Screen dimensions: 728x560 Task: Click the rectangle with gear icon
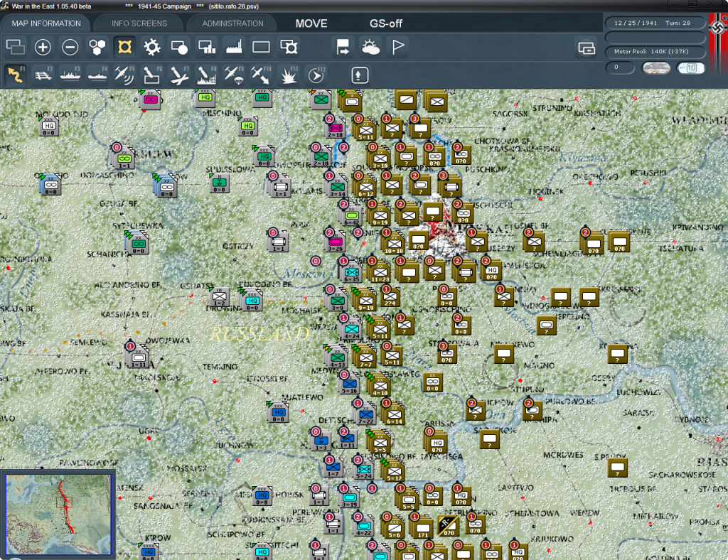[x=289, y=47]
